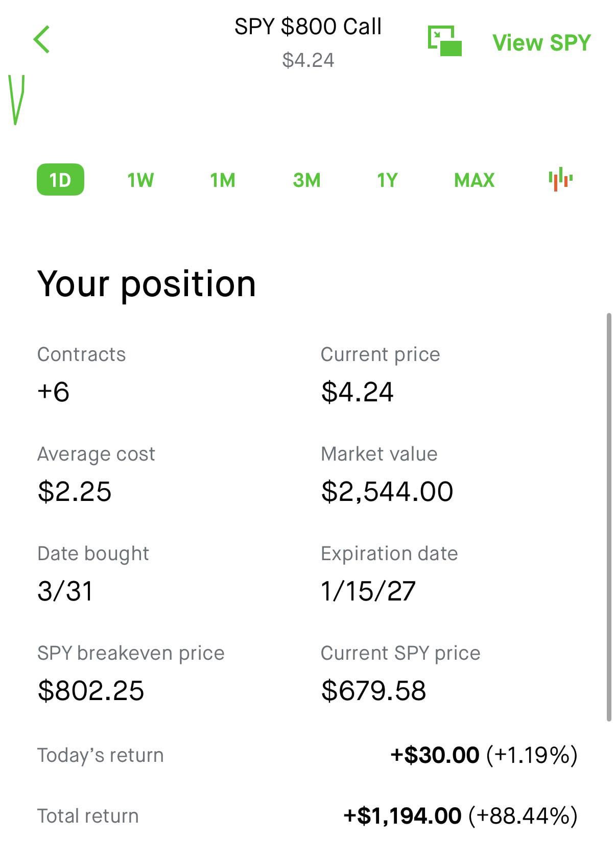Screen dimensions: 616x841
Task: Select the MAX time range
Action: (x=474, y=180)
